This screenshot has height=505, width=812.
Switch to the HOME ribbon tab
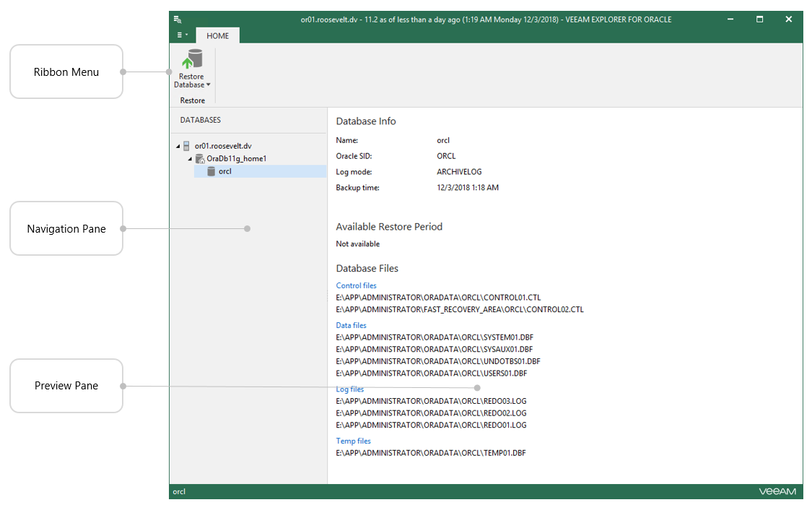[x=217, y=36]
